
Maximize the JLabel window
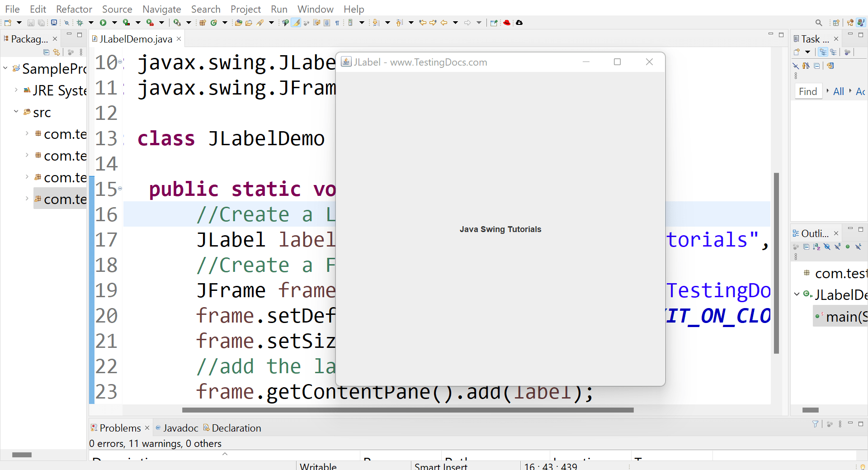coord(617,62)
